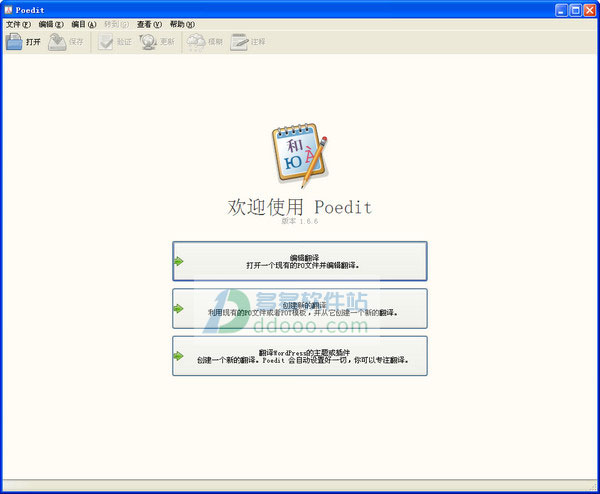The height and width of the screenshot is (494, 600).
Task: Click the 保存 (Save) toolbar icon
Action: pyautogui.click(x=57, y=42)
